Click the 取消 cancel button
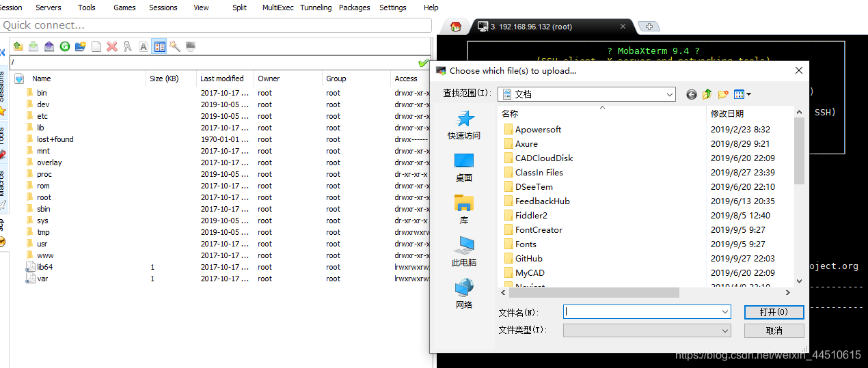The height and width of the screenshot is (368, 868). pyautogui.click(x=774, y=330)
